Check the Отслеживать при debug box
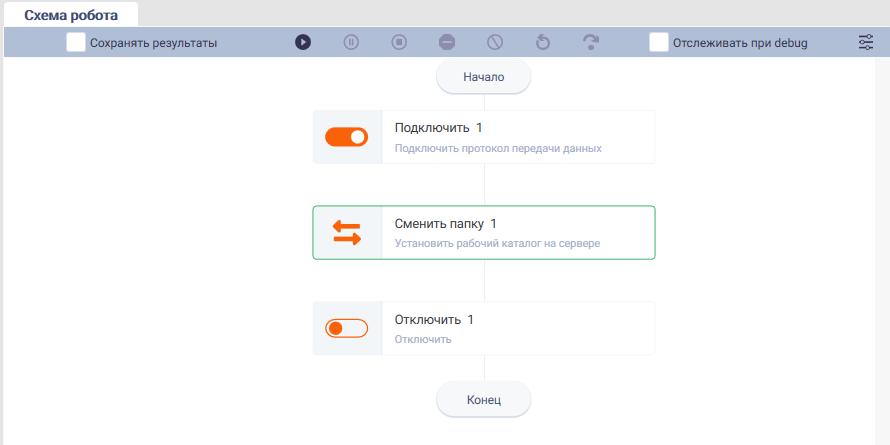This screenshot has width=890, height=445. coord(659,42)
